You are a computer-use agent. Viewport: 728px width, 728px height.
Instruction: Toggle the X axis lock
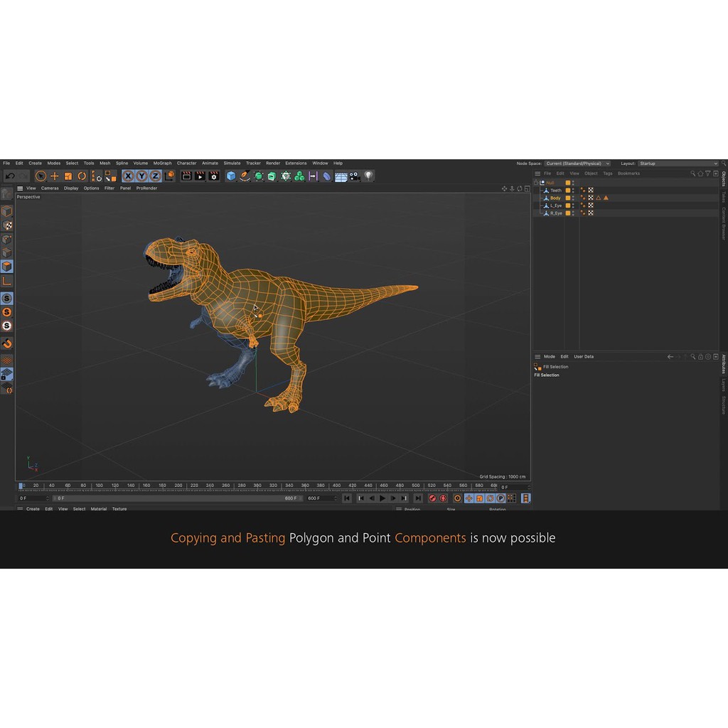point(128,176)
